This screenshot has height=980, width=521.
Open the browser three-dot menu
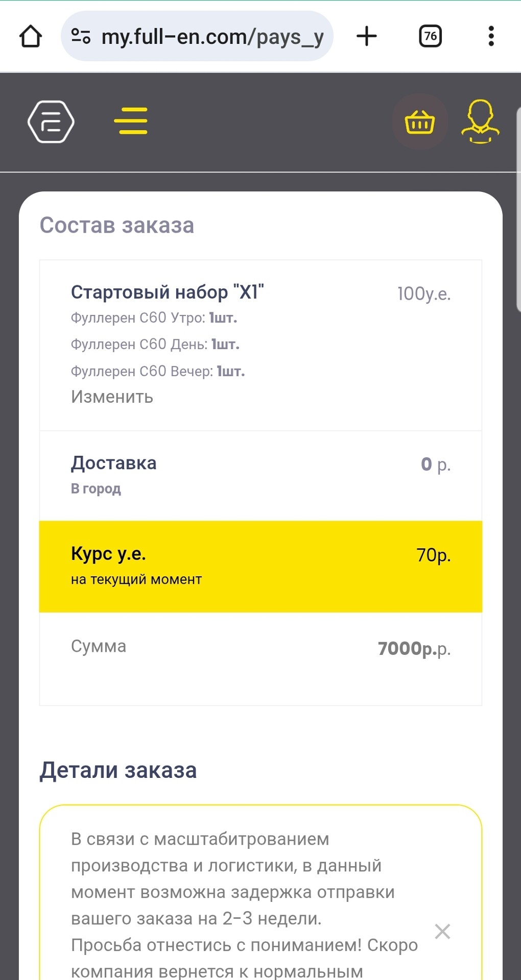[x=491, y=36]
